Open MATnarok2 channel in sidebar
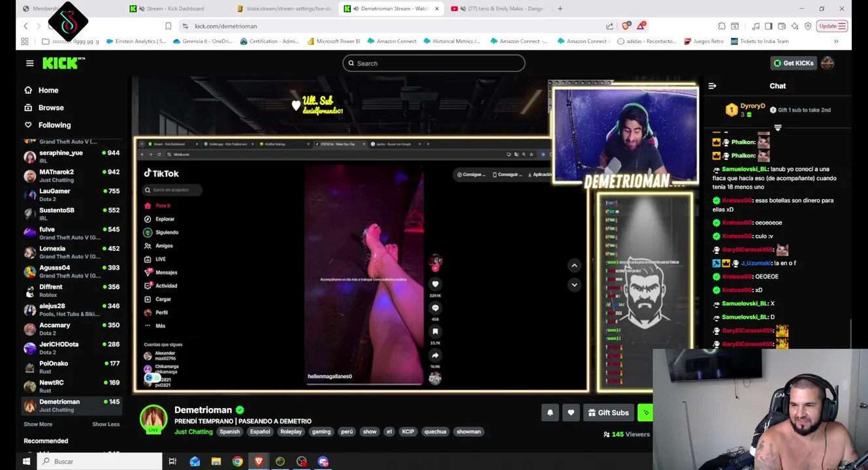This screenshot has width=868, height=470. pos(72,176)
